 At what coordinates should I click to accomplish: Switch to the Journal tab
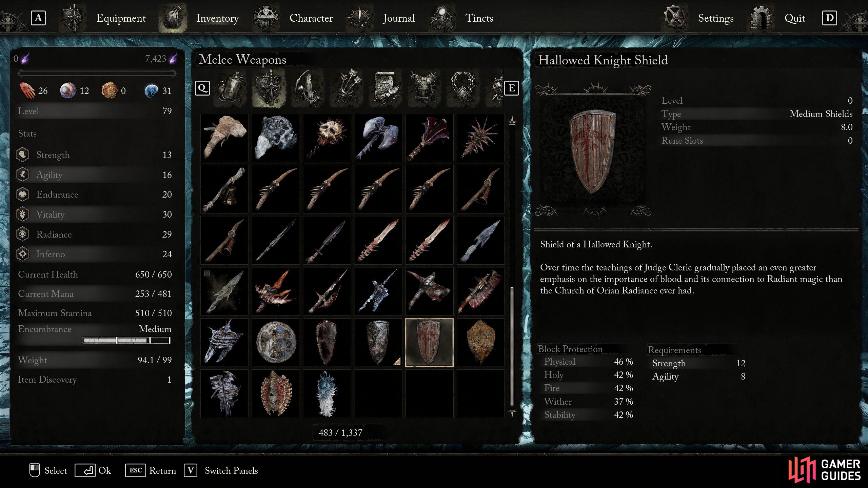tap(399, 18)
